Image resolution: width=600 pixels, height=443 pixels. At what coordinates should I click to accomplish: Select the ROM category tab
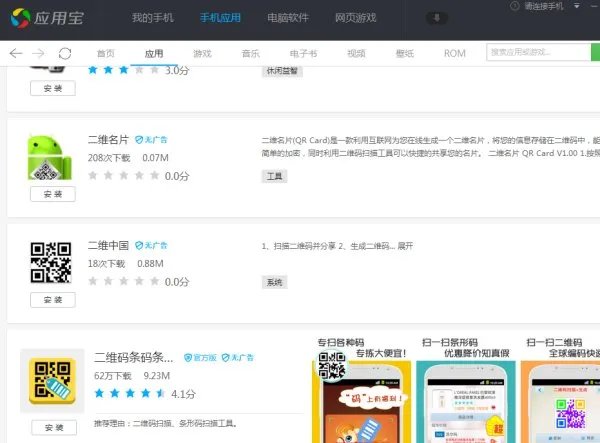click(x=455, y=53)
